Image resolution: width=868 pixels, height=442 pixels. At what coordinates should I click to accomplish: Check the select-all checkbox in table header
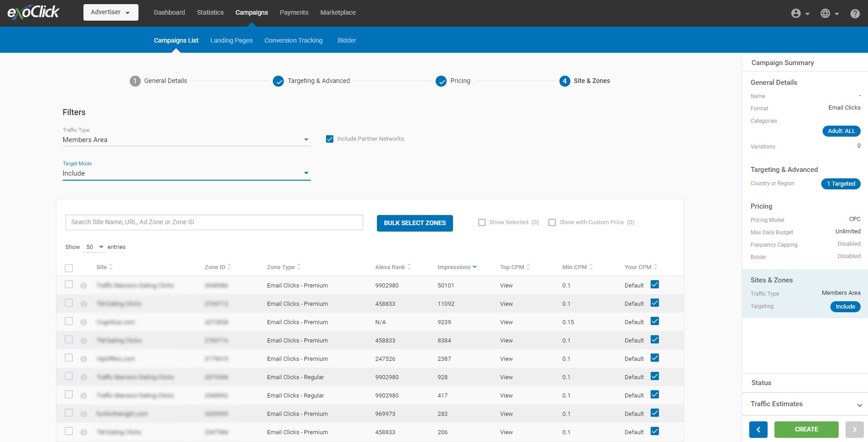coord(69,268)
